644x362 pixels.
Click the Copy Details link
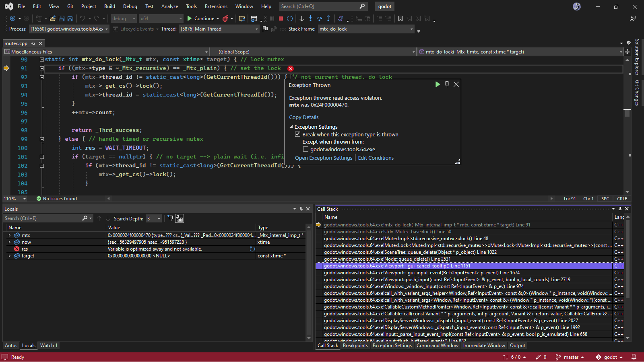coord(304,117)
